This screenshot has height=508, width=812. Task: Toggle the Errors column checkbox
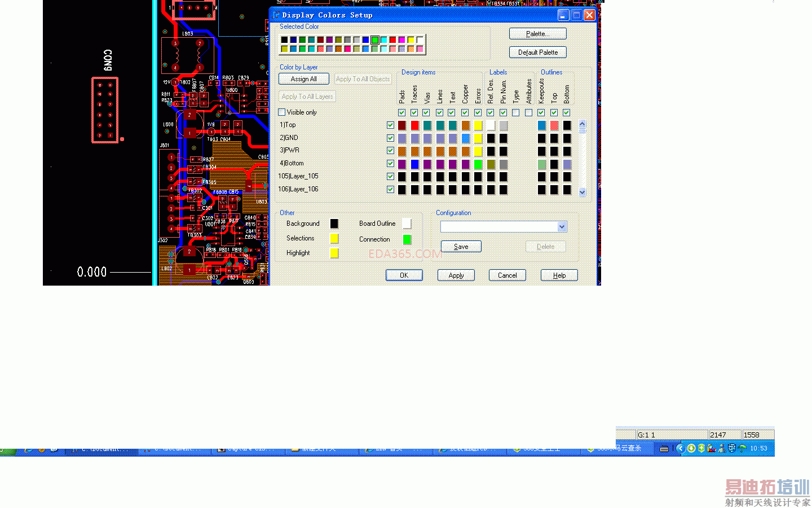478,113
